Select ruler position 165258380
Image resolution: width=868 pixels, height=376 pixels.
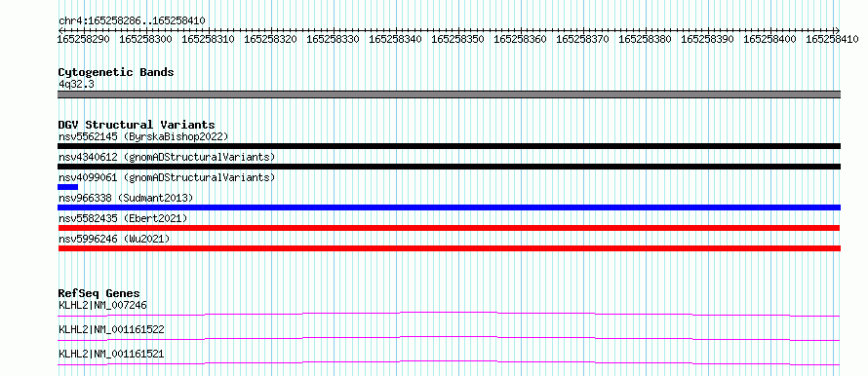click(x=645, y=39)
